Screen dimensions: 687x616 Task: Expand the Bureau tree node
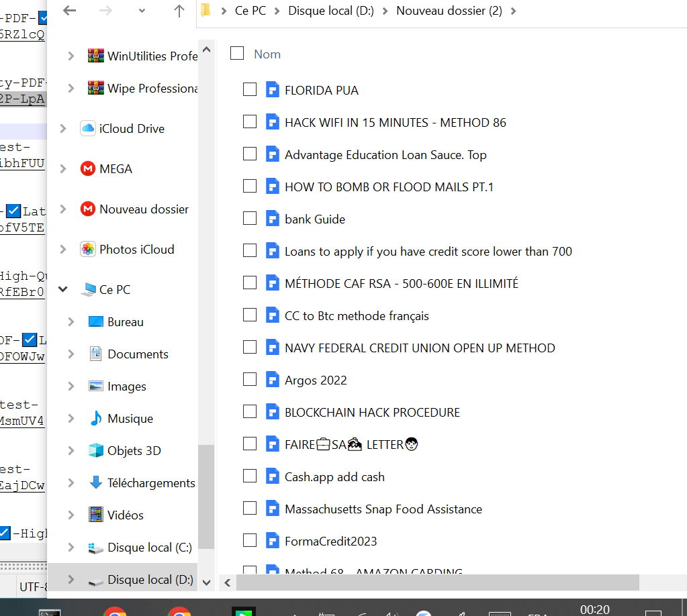[x=71, y=322]
